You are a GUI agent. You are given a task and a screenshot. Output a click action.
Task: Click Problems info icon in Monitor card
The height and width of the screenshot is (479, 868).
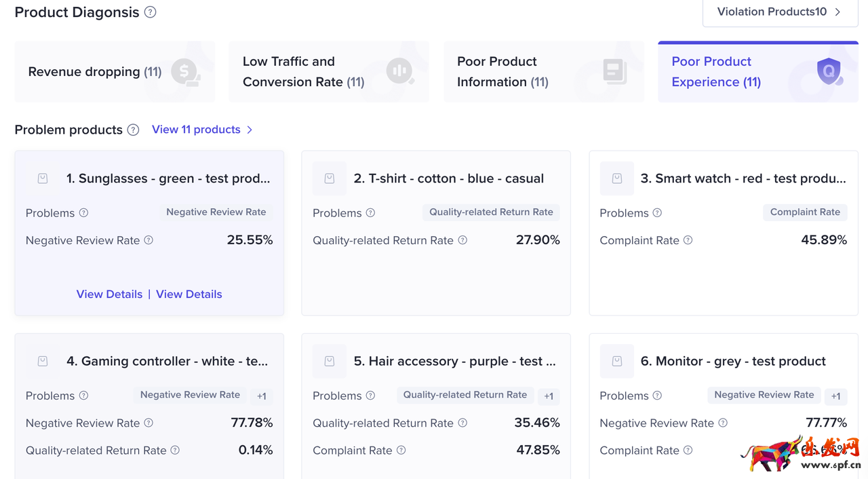(x=657, y=396)
